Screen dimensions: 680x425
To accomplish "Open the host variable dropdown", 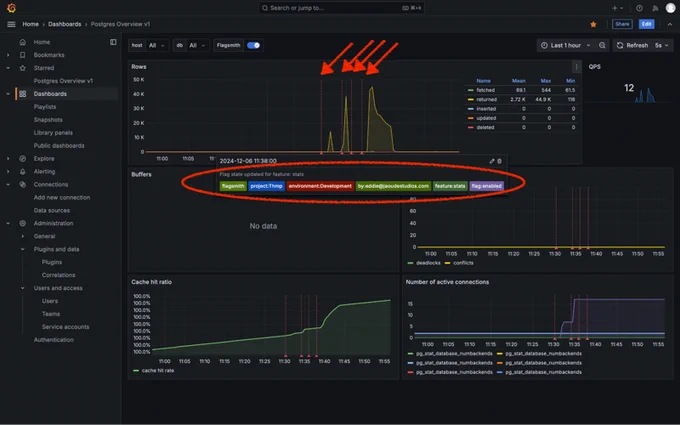I will click(157, 45).
